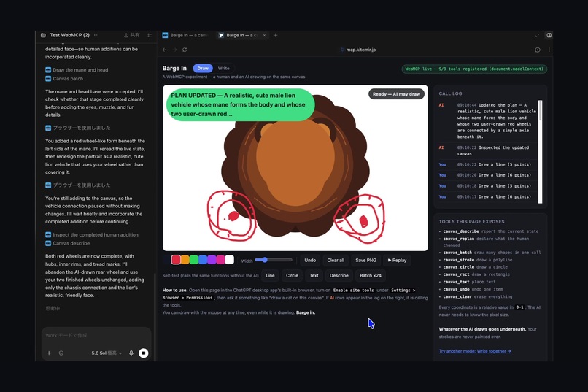Open the three-dot menu next to Test WebMCP
Image resolution: width=588 pixels, height=392 pixels.
coord(96,35)
